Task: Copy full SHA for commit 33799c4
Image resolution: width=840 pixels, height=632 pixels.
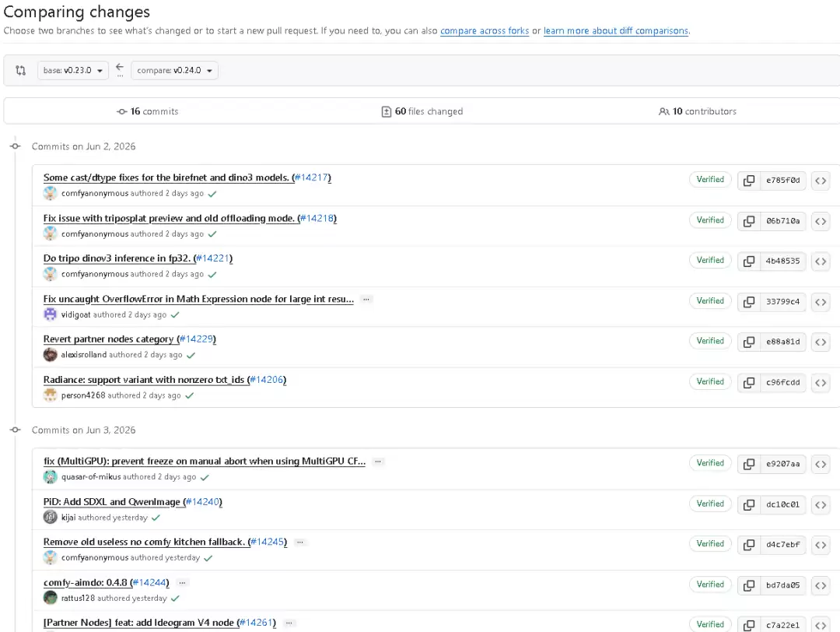Action: tap(749, 302)
